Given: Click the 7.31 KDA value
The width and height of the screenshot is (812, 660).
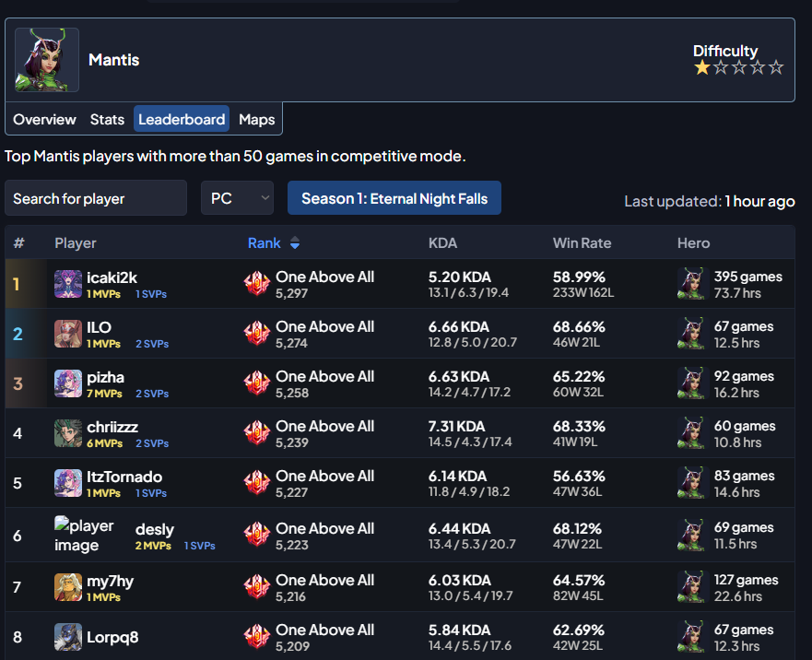Looking at the screenshot, I should tap(456, 427).
